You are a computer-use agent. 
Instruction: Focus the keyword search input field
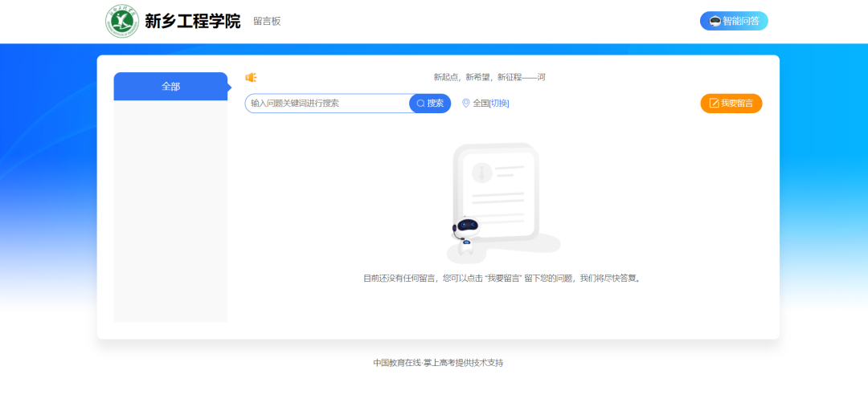tap(325, 104)
